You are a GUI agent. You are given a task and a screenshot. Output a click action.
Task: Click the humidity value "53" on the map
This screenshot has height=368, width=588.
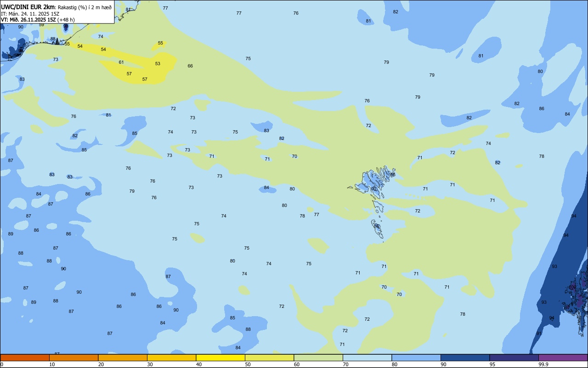coord(158,64)
